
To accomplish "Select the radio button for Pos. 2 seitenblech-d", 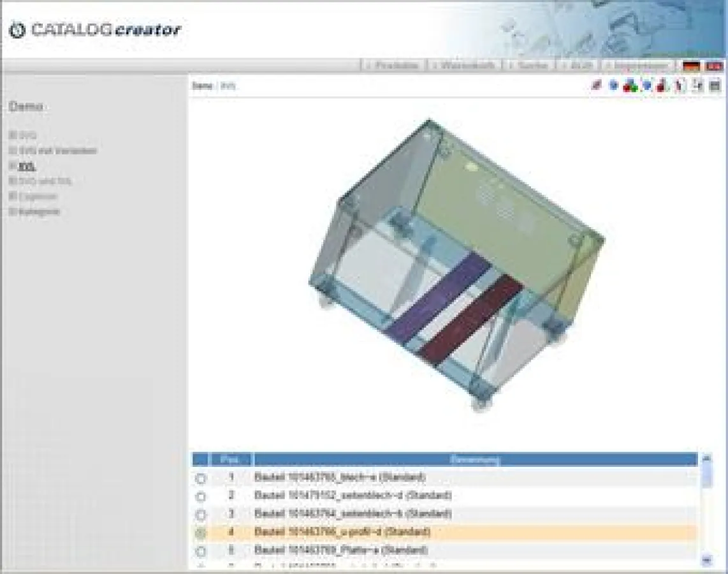I will tap(201, 494).
